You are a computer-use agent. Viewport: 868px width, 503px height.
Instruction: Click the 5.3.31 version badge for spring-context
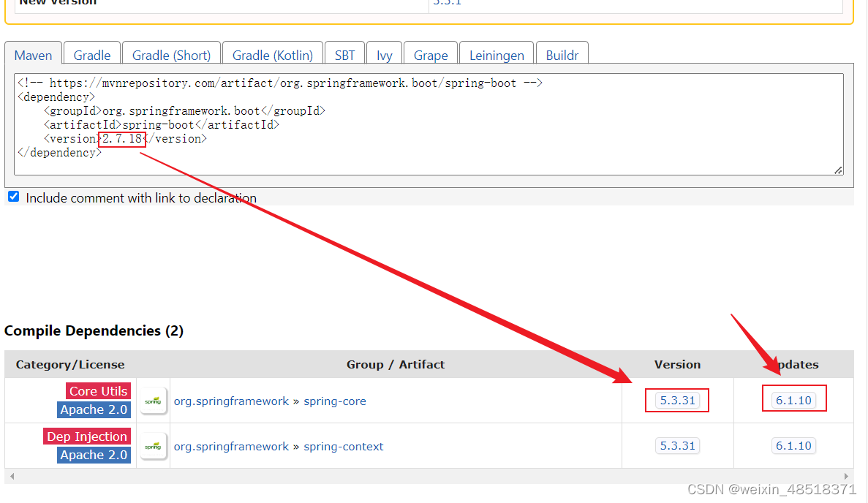click(x=676, y=445)
